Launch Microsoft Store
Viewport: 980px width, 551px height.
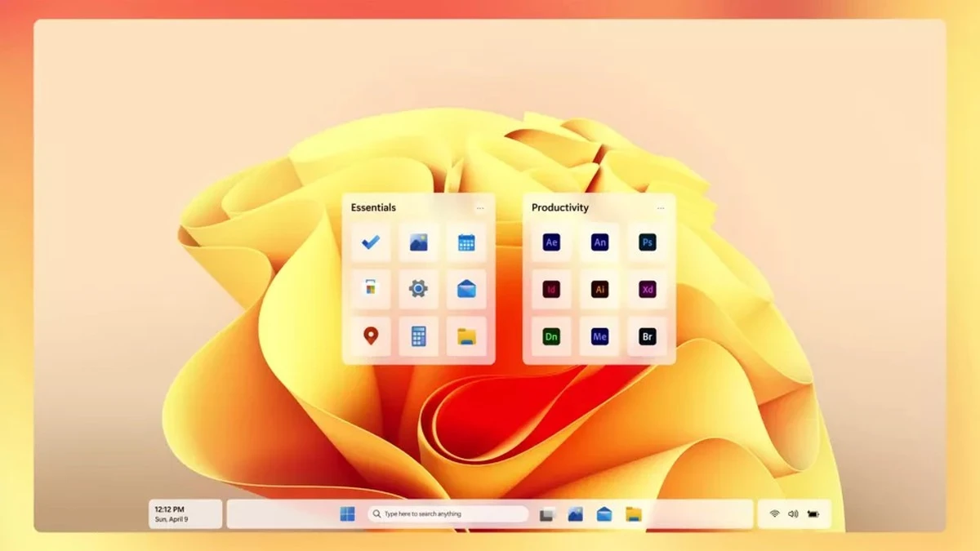369,289
